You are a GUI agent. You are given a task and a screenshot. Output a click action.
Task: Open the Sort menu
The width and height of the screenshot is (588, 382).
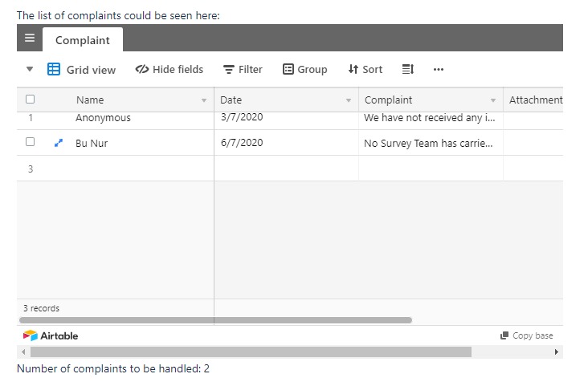tap(365, 69)
